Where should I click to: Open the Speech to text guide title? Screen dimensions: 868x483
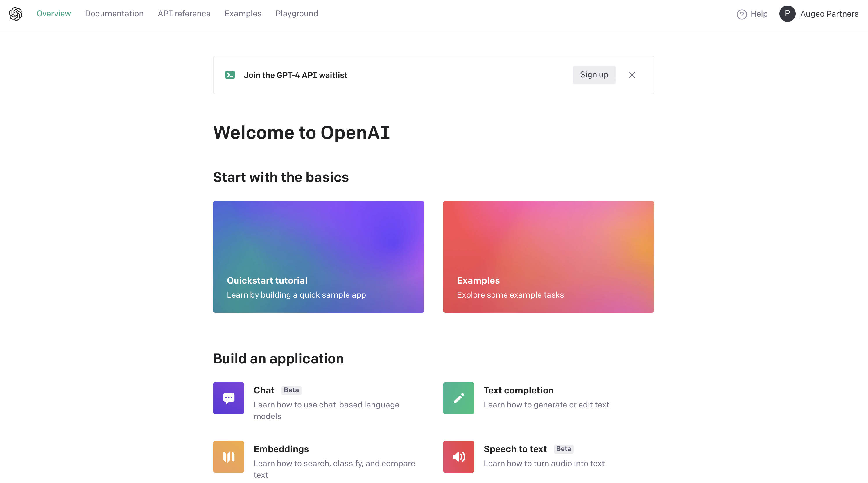tap(515, 449)
